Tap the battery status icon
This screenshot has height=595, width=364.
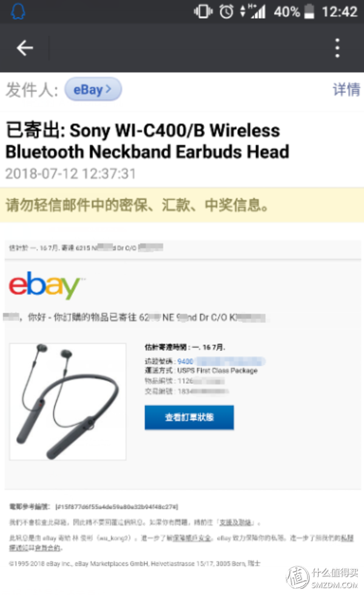(x=309, y=12)
